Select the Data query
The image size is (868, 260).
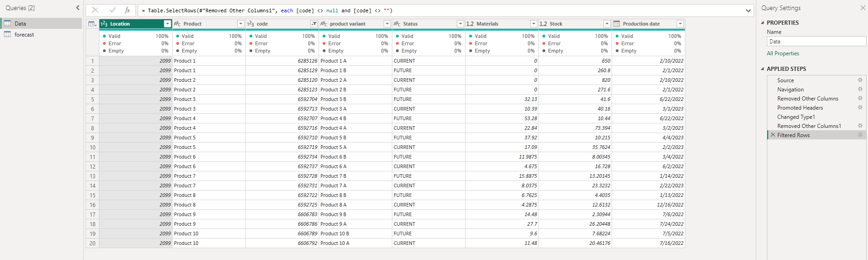coord(20,24)
